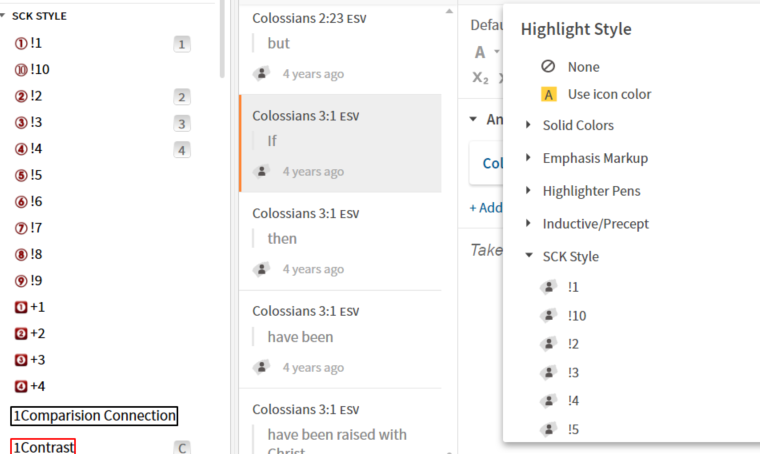This screenshot has width=760, height=454.
Task: Click the '+ Add' link
Action: (486, 208)
